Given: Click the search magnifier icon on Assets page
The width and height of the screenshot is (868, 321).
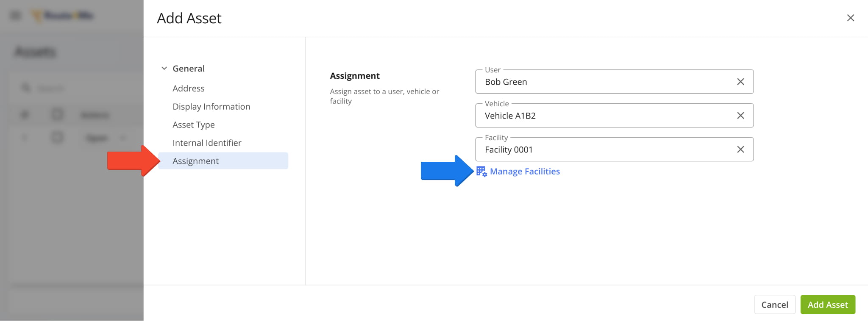Looking at the screenshot, I should (26, 88).
